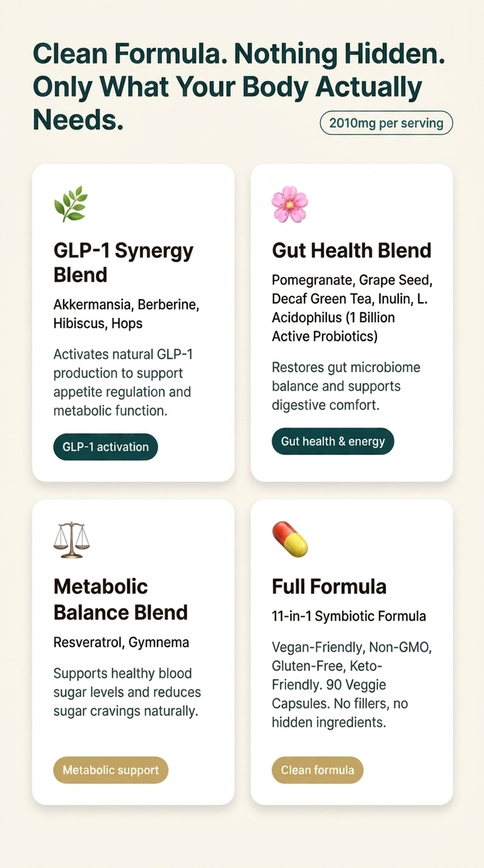Click the Supports healthy blood sugar description
This screenshot has height=868, width=484.
tap(127, 692)
